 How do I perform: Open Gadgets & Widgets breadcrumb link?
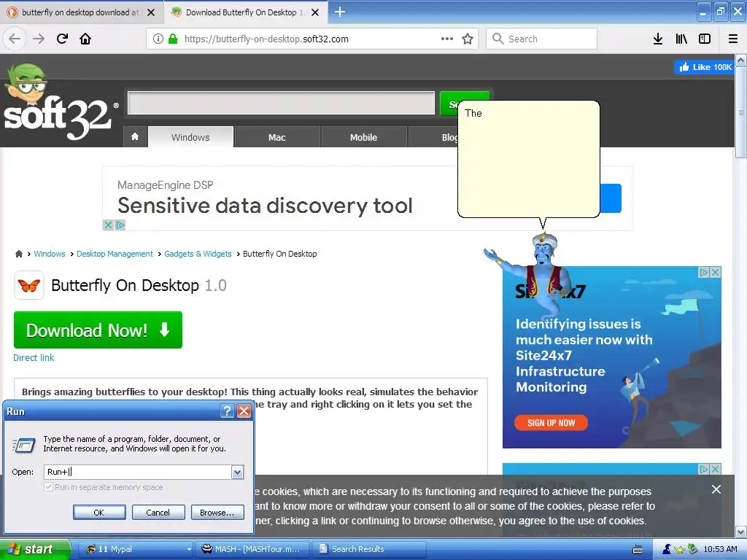[x=198, y=254]
